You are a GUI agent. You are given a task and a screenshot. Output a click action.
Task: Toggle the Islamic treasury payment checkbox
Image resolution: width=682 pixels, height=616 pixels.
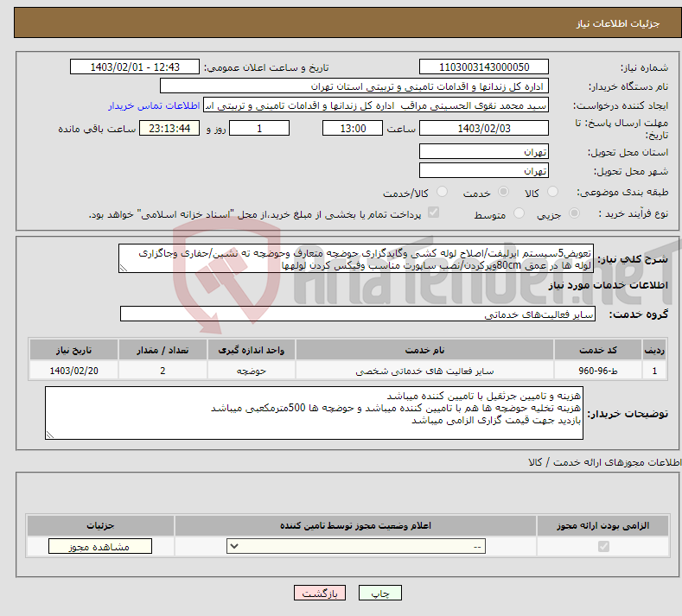point(434,213)
